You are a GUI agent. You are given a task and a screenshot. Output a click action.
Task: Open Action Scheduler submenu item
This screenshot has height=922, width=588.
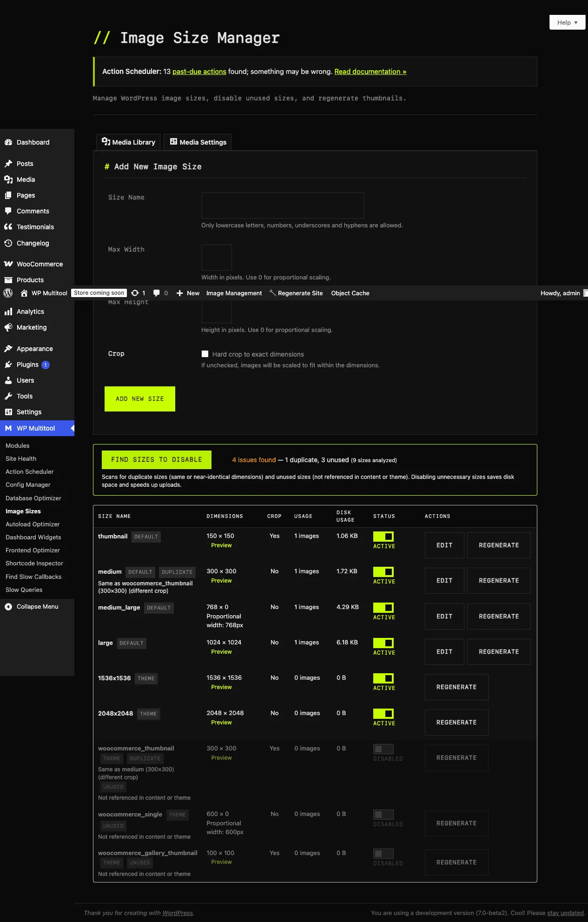point(30,471)
